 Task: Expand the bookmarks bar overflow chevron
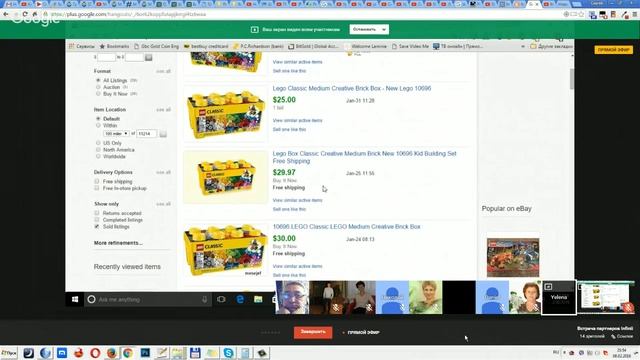(x=523, y=47)
